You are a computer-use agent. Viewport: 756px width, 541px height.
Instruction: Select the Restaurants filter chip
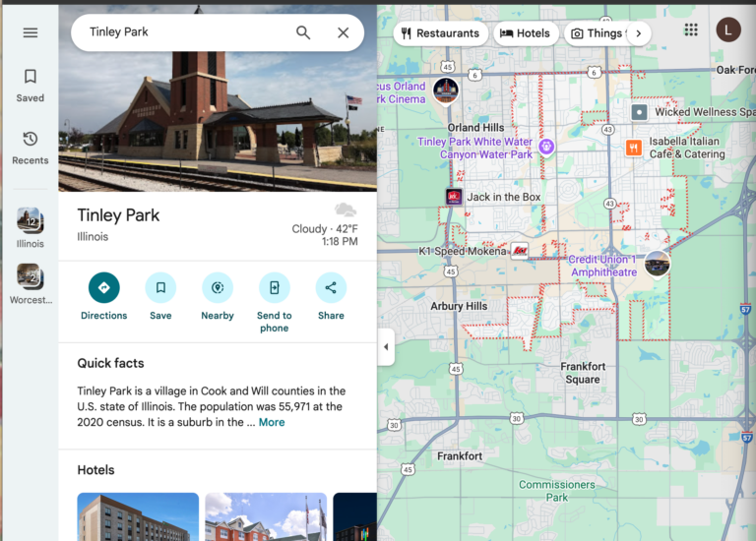click(x=440, y=33)
